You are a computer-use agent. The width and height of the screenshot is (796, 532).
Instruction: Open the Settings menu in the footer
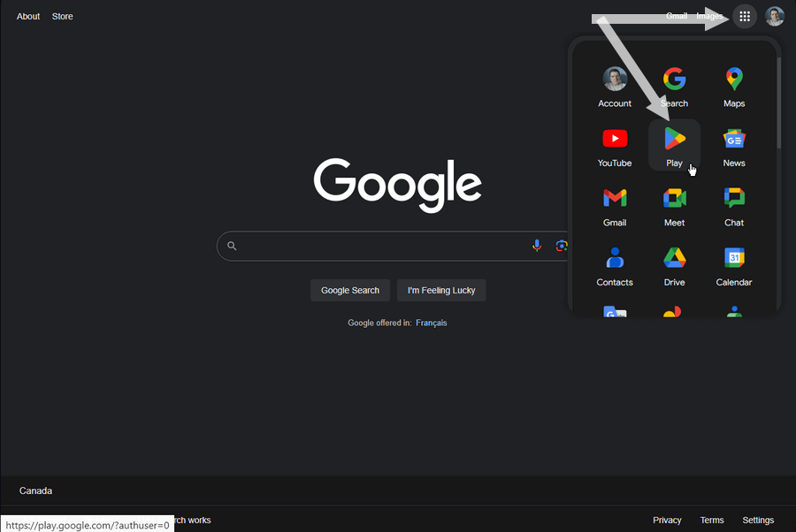pyautogui.click(x=758, y=520)
